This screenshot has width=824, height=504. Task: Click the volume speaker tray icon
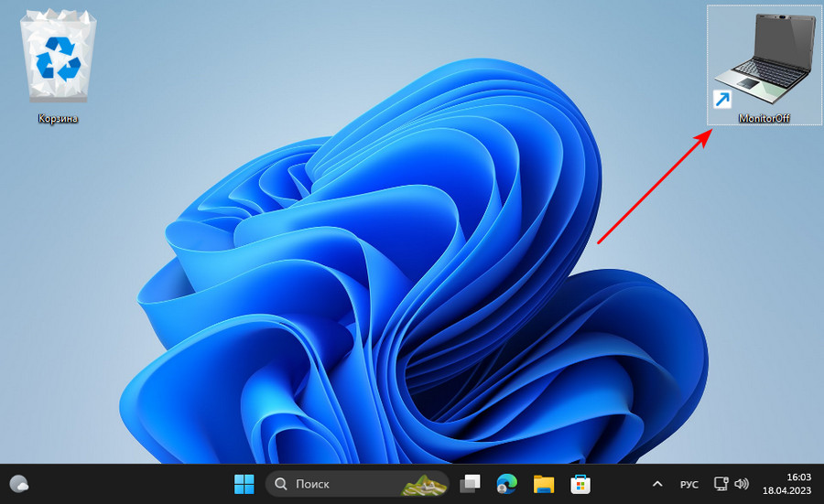742,483
